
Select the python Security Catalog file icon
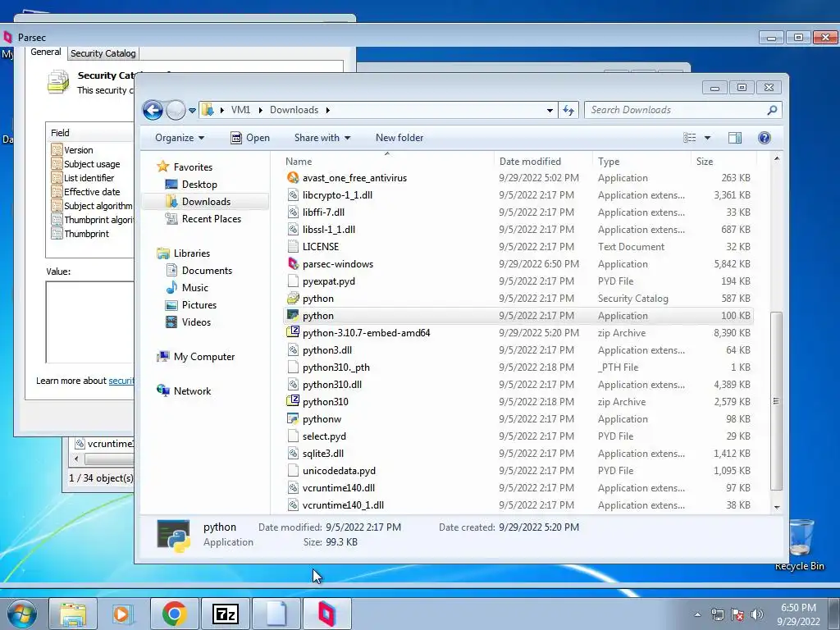[293, 299]
